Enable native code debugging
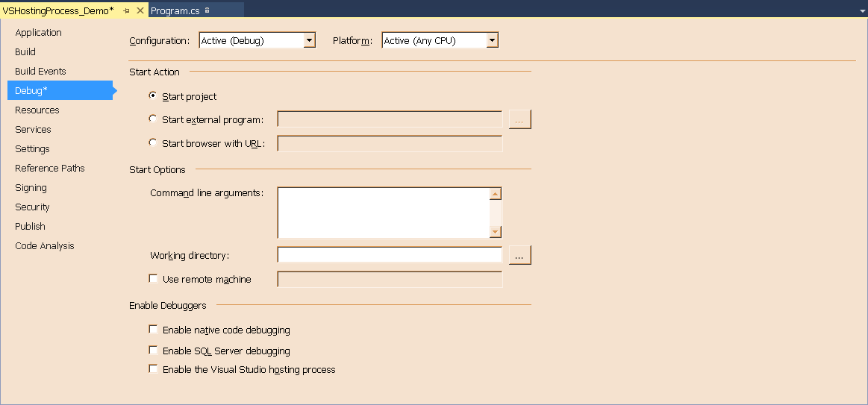 (153, 330)
